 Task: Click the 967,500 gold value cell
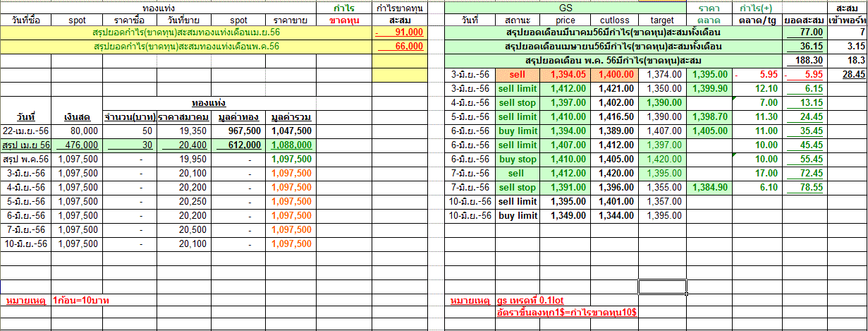coord(239,131)
